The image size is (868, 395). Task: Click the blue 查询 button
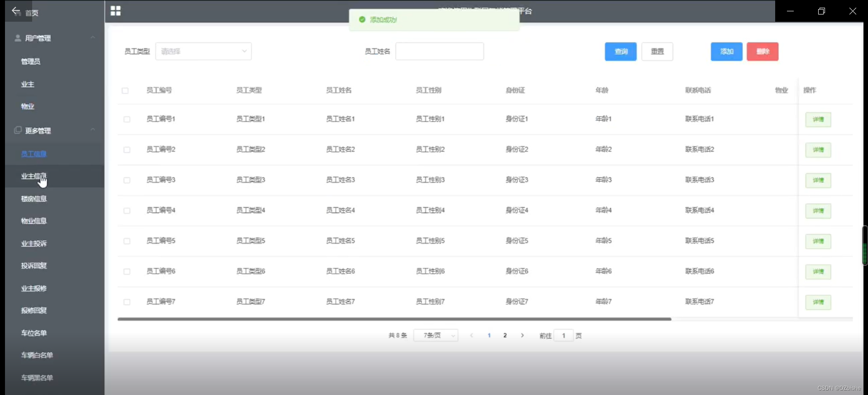point(621,52)
